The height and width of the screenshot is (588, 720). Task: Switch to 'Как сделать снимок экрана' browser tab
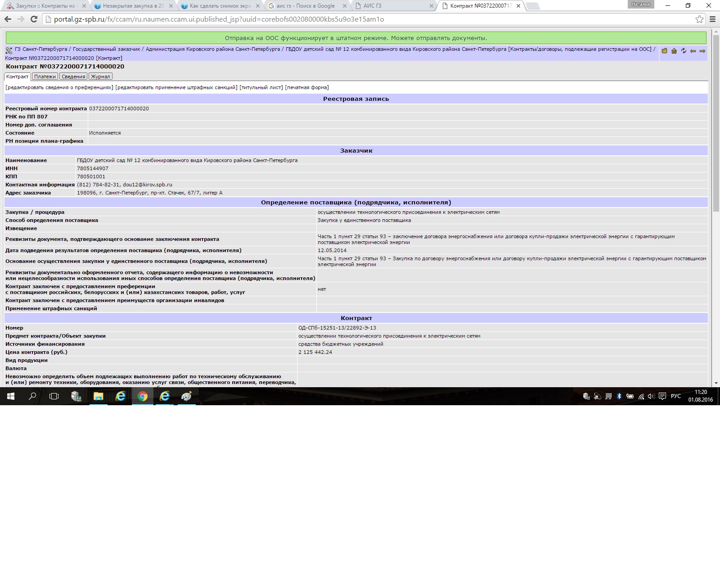[220, 6]
